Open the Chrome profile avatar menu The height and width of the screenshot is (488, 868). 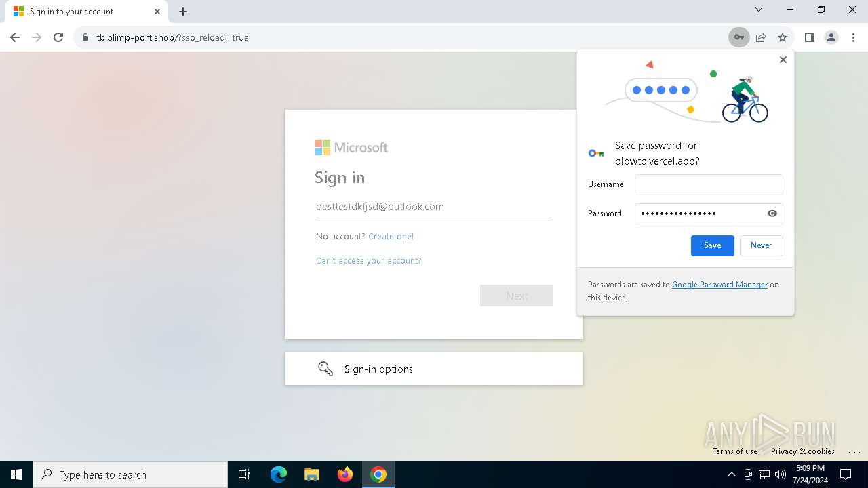831,37
